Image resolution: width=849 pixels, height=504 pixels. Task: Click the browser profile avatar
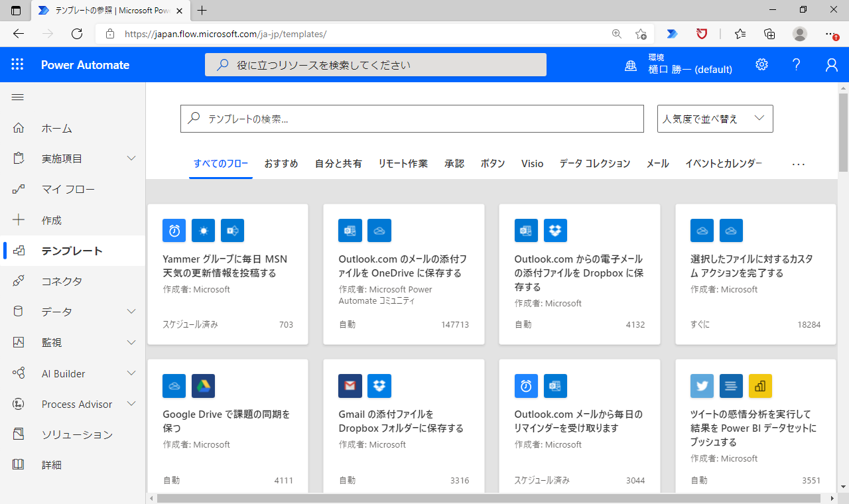tap(800, 34)
